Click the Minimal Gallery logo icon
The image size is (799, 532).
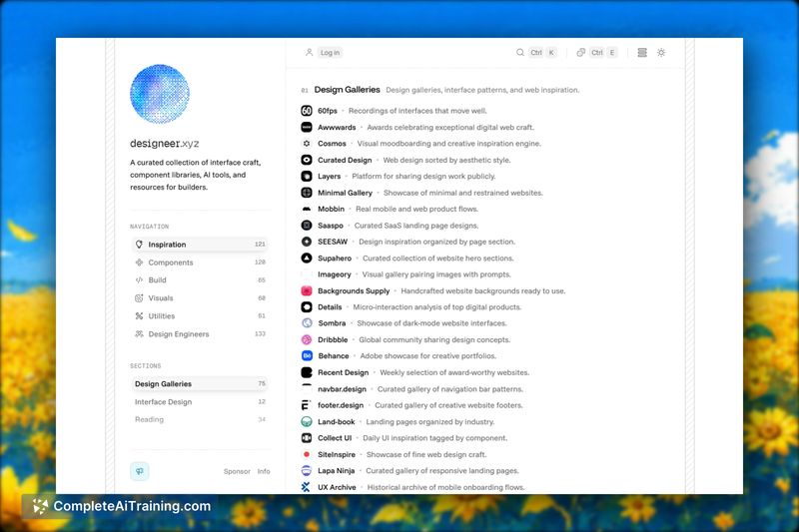coord(307,193)
